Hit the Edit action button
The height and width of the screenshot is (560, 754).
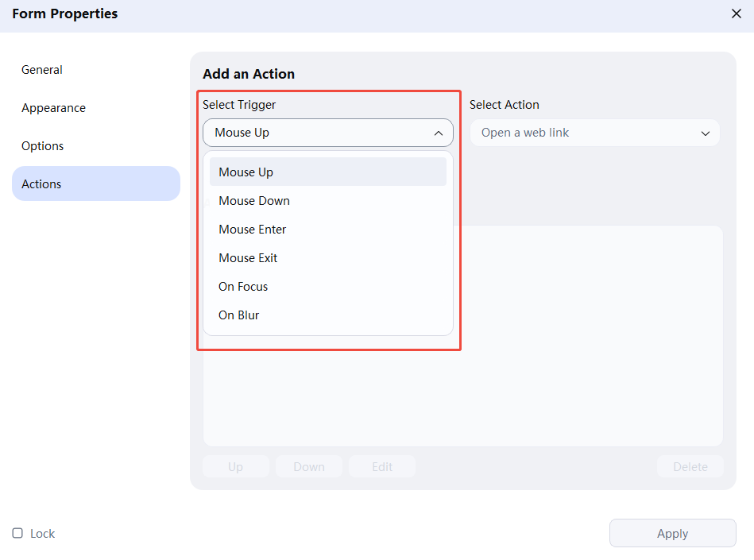(382, 467)
